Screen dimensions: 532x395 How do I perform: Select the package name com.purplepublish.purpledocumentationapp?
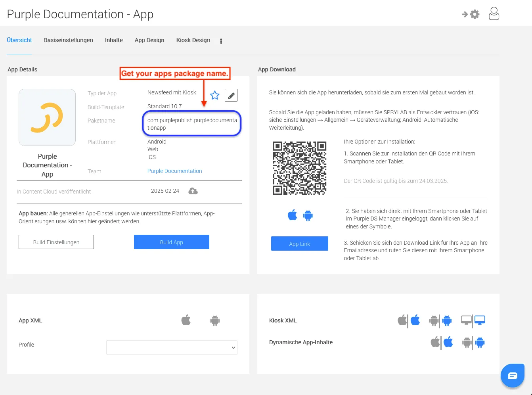coord(192,124)
